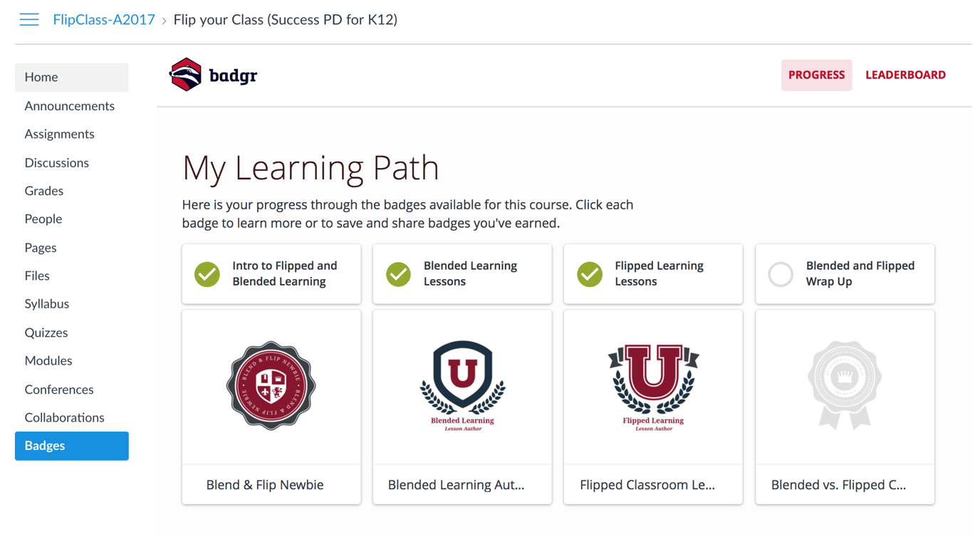Click the Badgr logo icon

pyautogui.click(x=187, y=73)
